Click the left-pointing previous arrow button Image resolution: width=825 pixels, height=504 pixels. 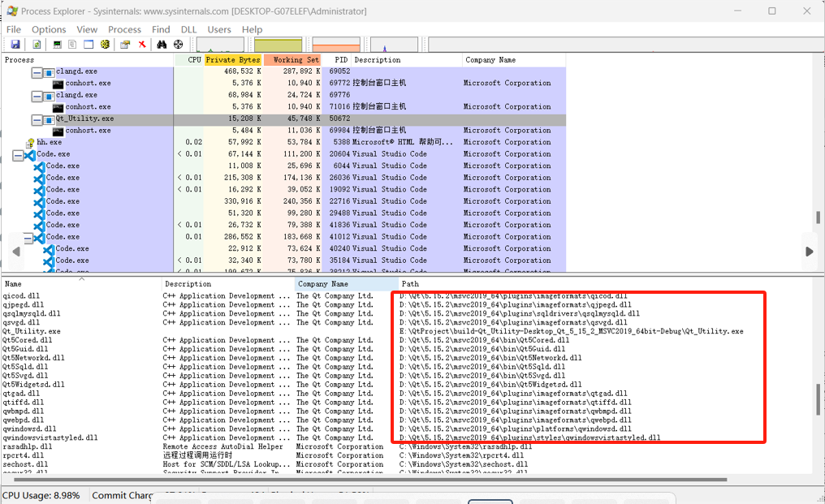pos(16,252)
